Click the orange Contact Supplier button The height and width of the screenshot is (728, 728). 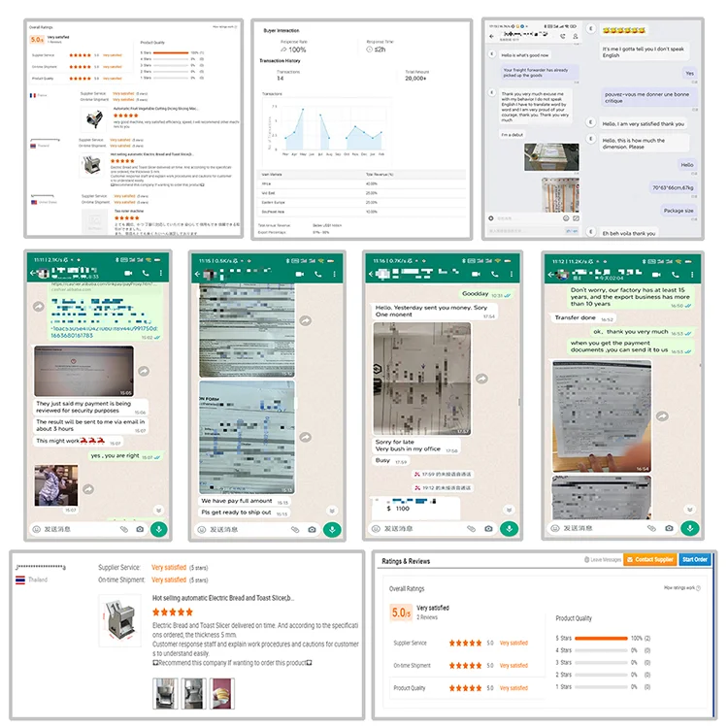point(650,559)
